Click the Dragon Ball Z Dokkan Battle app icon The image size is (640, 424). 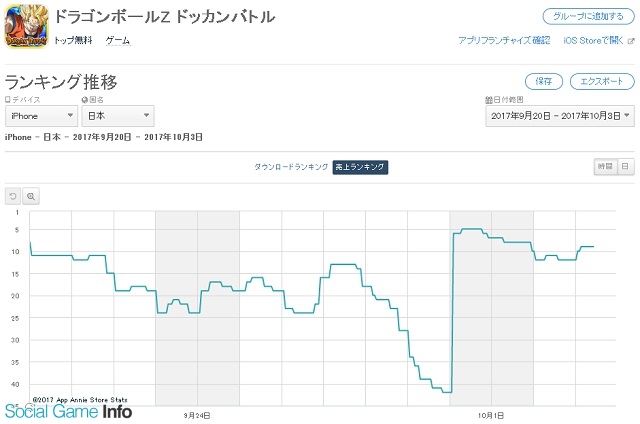point(27,27)
